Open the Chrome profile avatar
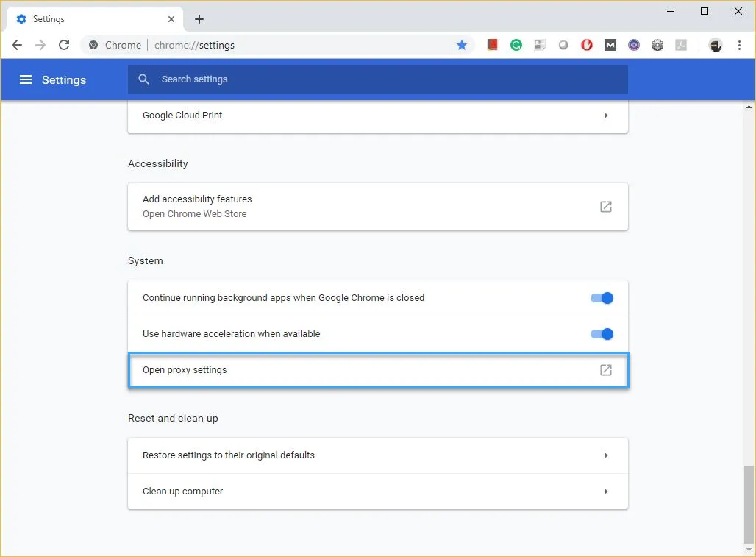 tap(715, 45)
